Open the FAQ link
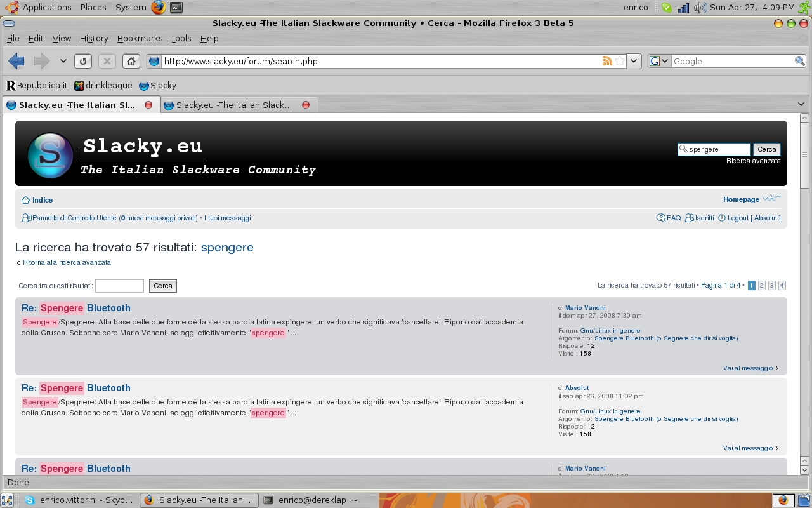The image size is (812, 508). coord(674,218)
